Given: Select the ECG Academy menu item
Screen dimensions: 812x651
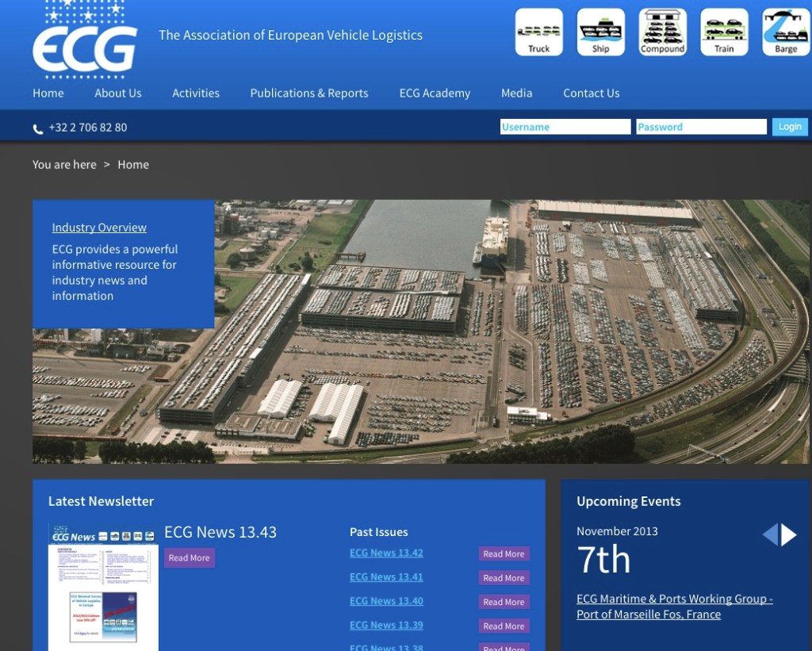Looking at the screenshot, I should click(435, 93).
